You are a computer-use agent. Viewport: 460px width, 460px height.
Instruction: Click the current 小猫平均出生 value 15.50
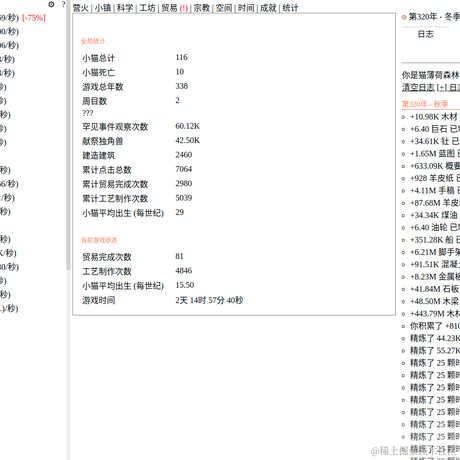coord(185,285)
